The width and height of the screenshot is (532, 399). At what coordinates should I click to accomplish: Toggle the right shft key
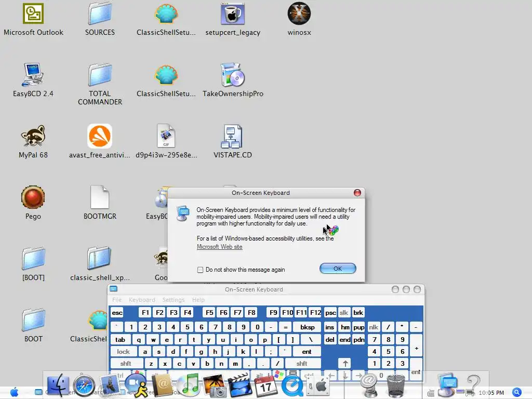pyautogui.click(x=302, y=363)
